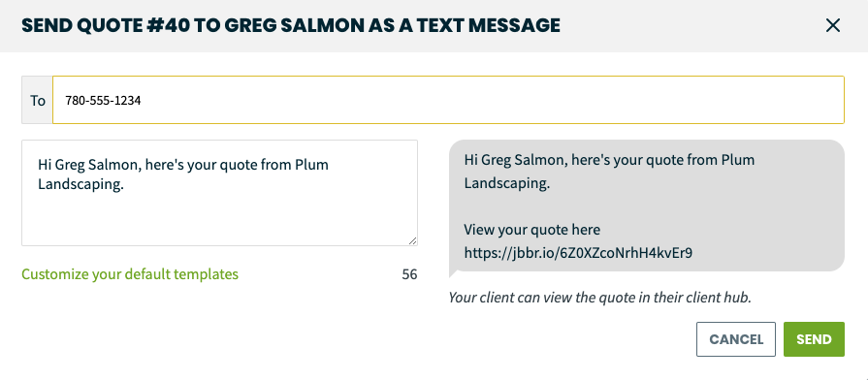Click the speech bubble tail icon
Image resolution: width=868 pixels, height=380 pixels.
[x=453, y=272]
